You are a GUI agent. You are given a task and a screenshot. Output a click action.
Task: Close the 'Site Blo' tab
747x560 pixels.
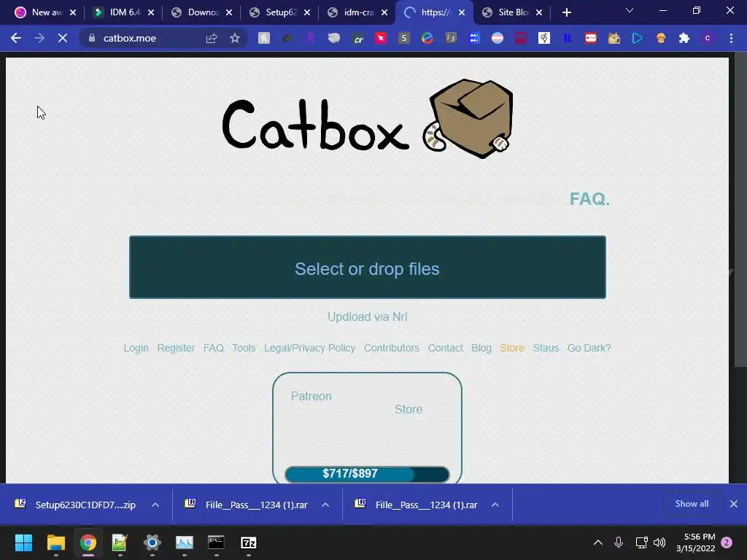click(x=539, y=13)
